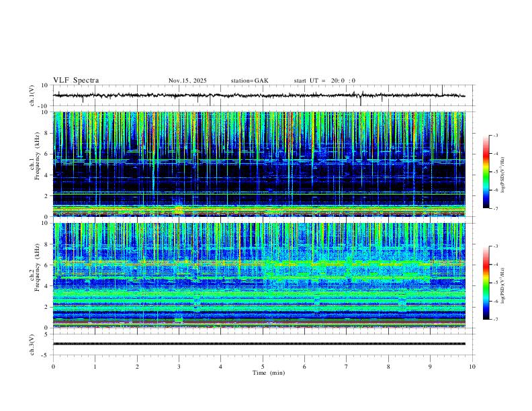Click time axis tick label "4"
This screenshot has width=532, height=411.
click(x=220, y=367)
